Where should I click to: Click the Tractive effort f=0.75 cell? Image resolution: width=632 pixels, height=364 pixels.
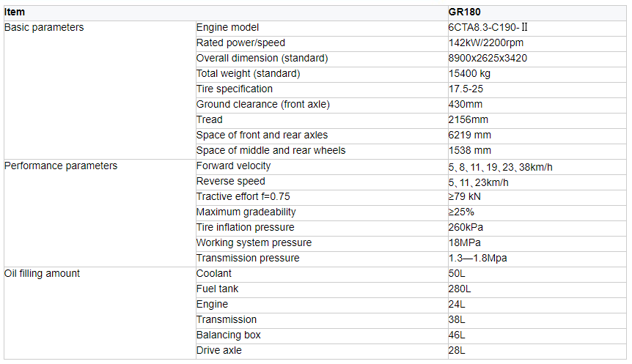coord(243,196)
